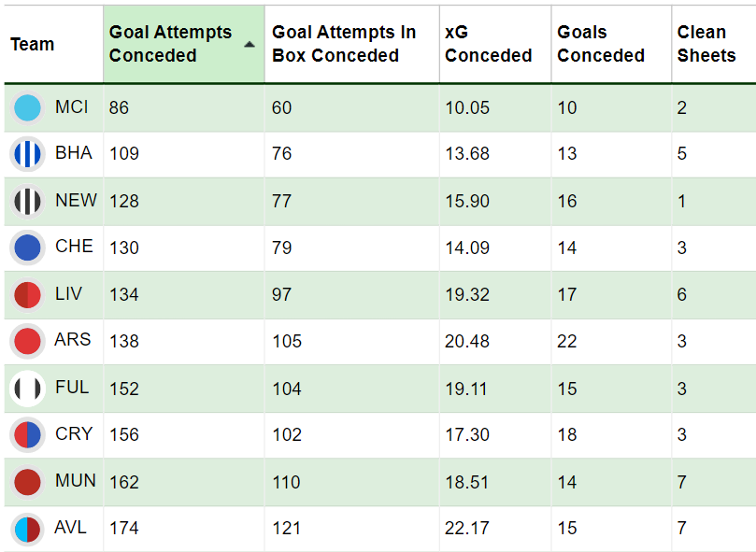
Task: Click the CRY team badge icon
Action: [28, 434]
